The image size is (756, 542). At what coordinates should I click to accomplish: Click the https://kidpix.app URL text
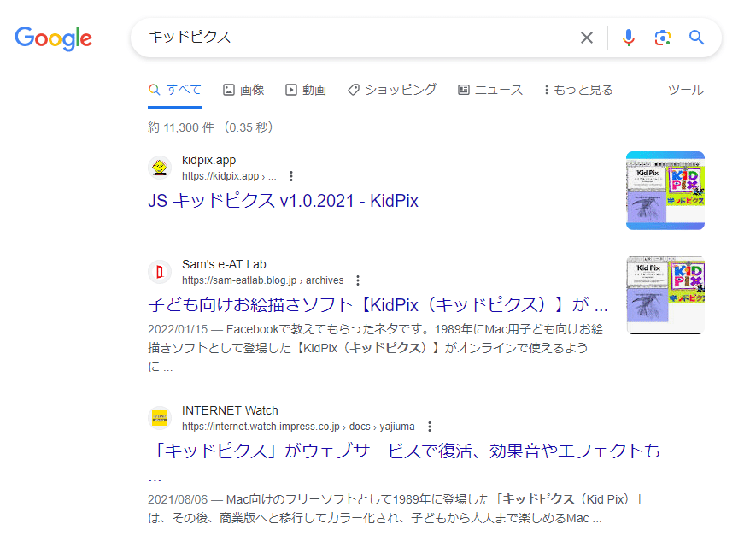point(229,176)
